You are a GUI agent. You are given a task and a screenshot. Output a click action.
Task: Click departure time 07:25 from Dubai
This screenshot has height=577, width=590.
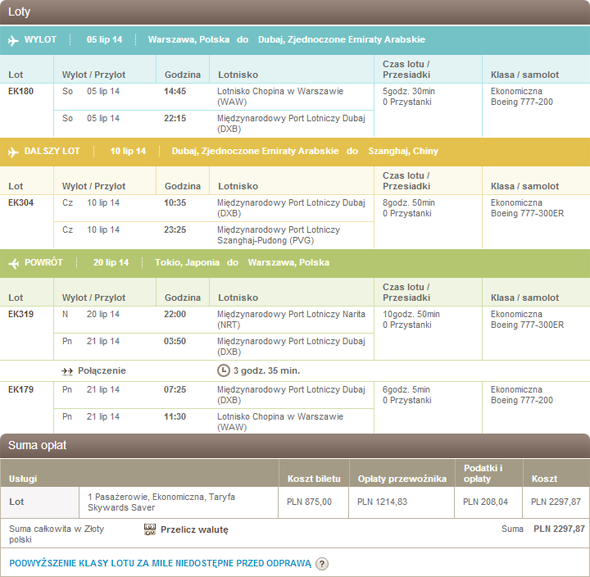coord(175,389)
